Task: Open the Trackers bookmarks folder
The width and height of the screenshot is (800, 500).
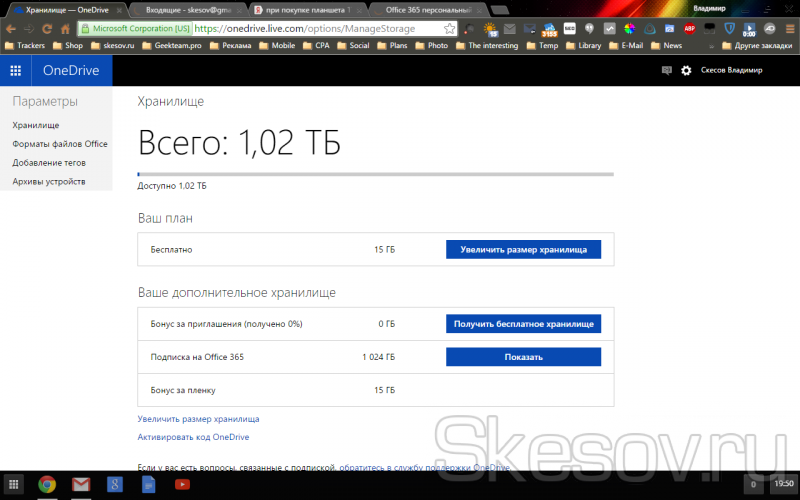Action: 26,45
